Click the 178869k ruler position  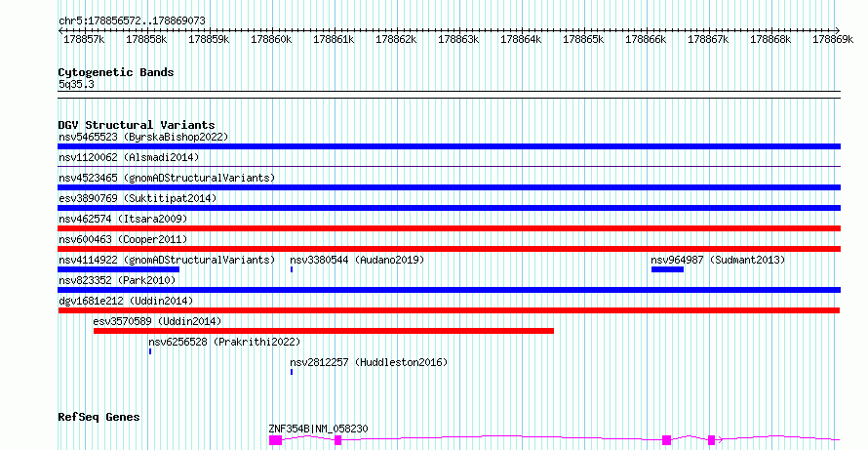[833, 40]
